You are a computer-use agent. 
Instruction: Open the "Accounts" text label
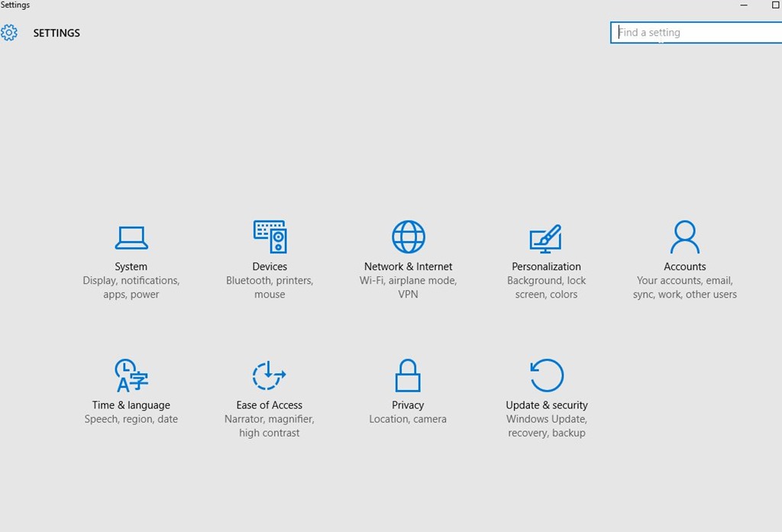[685, 266]
